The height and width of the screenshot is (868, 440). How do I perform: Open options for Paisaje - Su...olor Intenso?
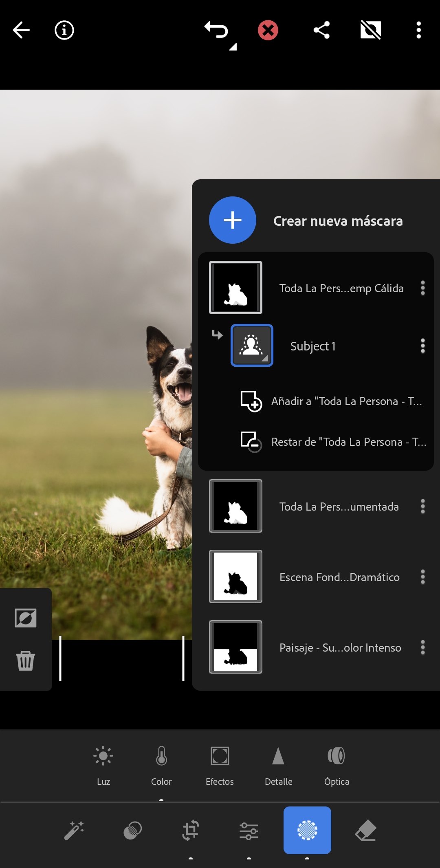(x=423, y=647)
